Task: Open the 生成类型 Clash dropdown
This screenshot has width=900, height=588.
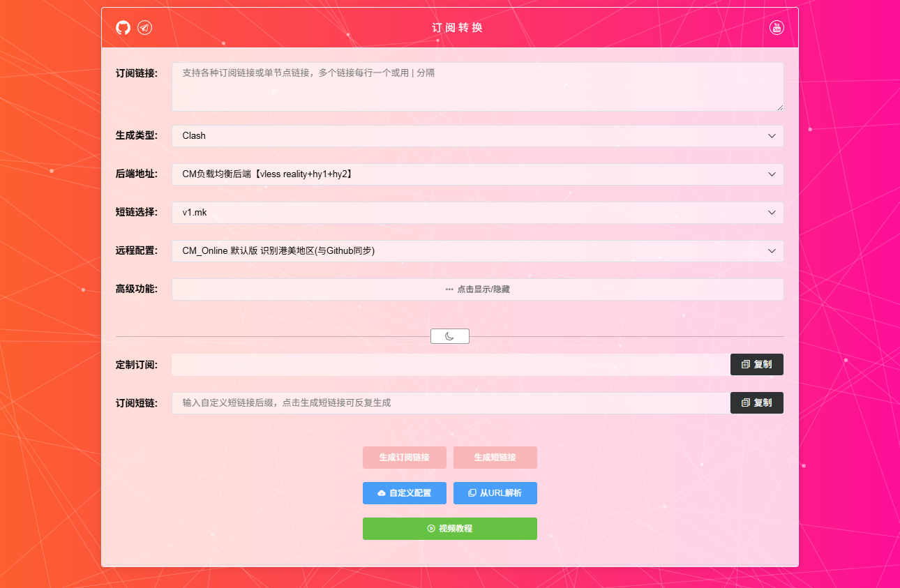Action: [x=477, y=135]
